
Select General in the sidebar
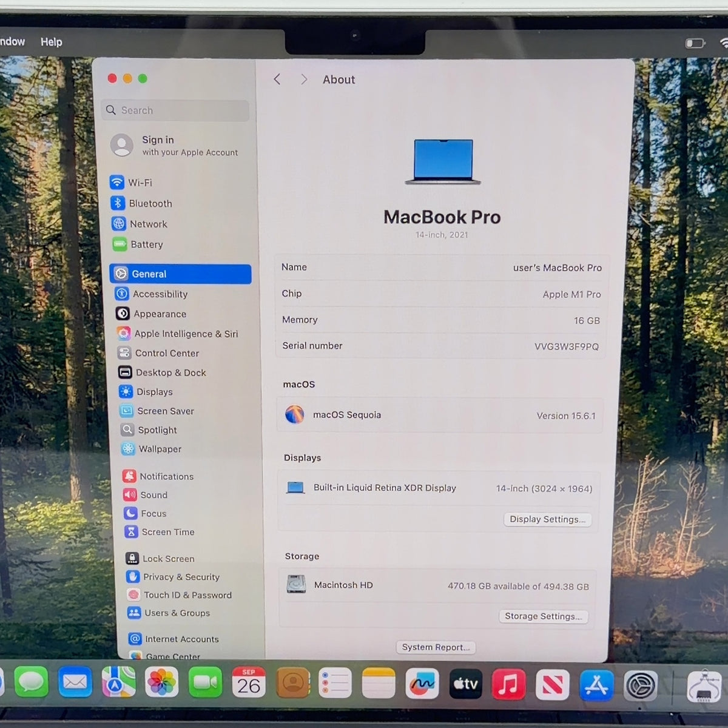point(180,274)
